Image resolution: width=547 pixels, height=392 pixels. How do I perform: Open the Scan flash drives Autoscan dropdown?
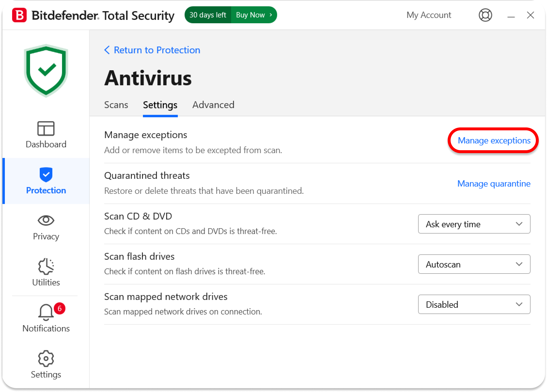point(474,264)
